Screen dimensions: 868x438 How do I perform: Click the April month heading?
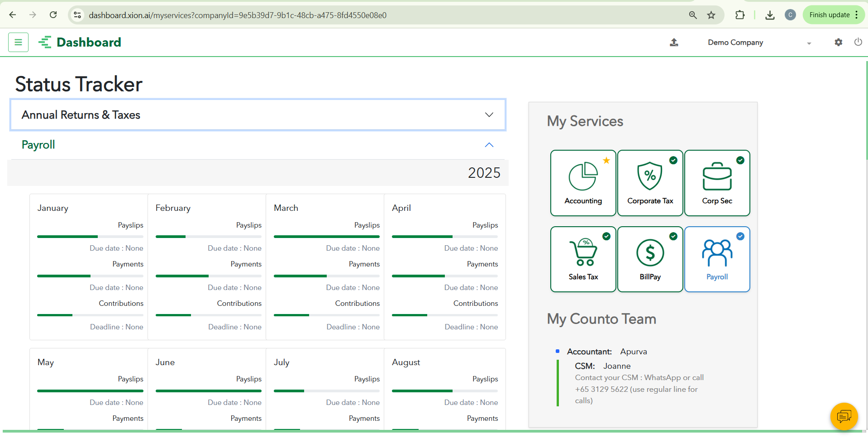(401, 208)
